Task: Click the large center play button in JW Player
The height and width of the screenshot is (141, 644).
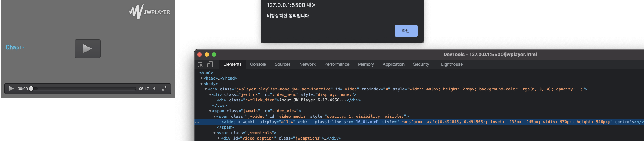Action: 88,49
